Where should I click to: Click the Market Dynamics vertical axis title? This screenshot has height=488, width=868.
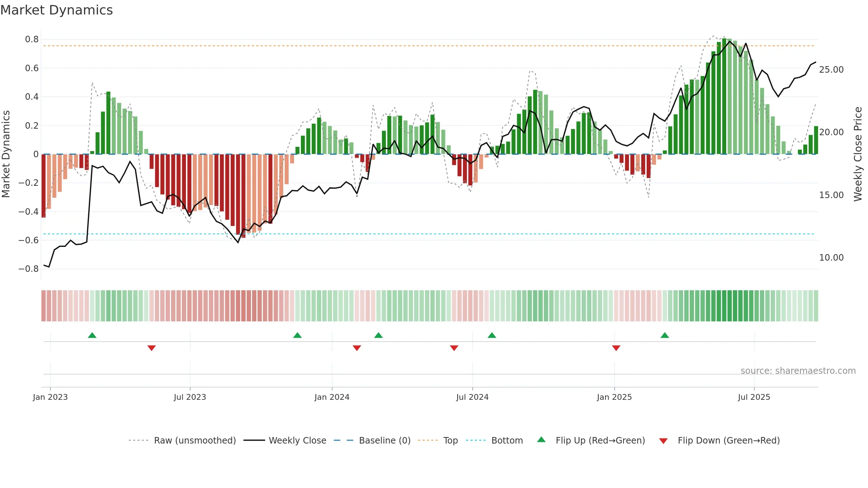point(6,154)
